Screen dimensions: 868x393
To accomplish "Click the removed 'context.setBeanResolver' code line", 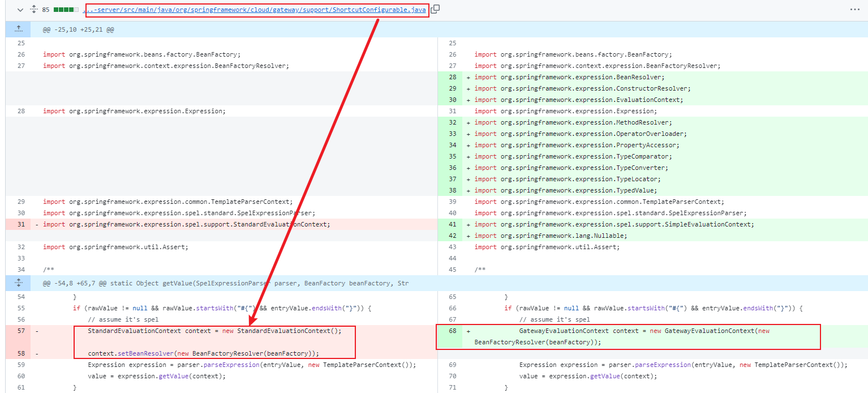I will point(203,353).
